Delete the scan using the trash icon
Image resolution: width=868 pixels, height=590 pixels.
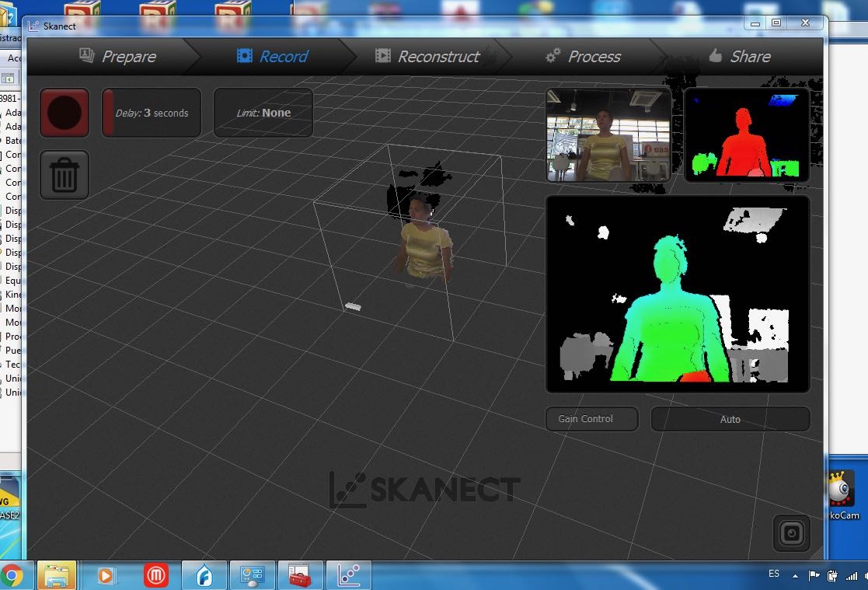tap(64, 174)
